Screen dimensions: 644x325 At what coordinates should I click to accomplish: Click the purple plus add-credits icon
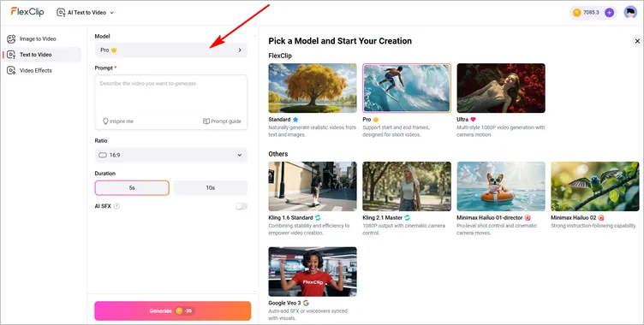[x=610, y=12]
